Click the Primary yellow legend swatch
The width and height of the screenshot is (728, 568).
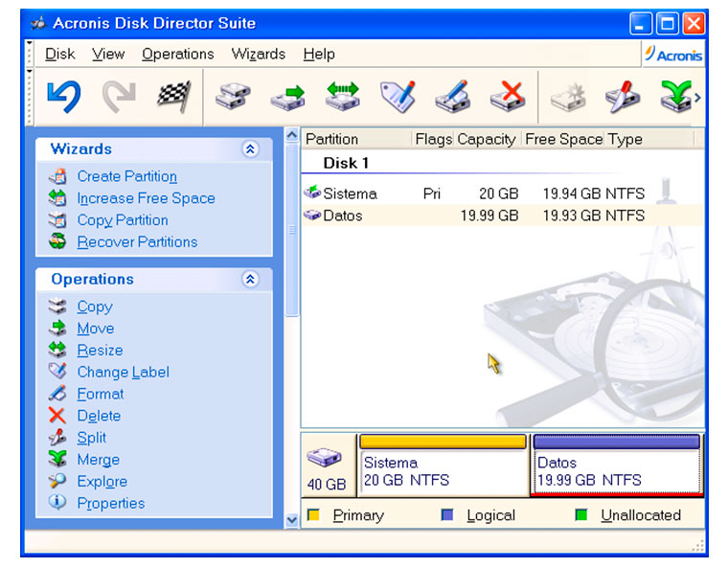click(x=313, y=514)
